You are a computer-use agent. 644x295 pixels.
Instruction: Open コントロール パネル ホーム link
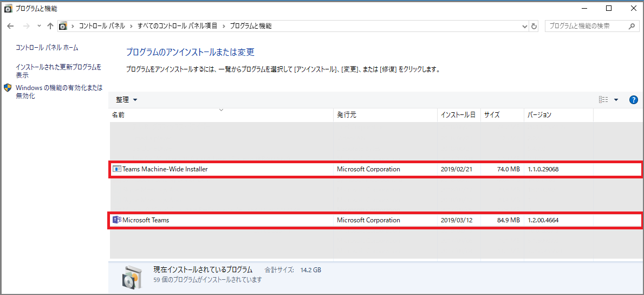coord(47,48)
